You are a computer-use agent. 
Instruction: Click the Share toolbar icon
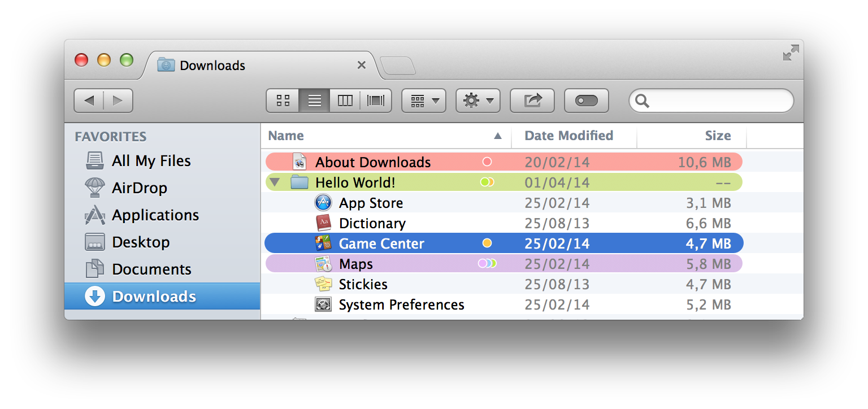click(532, 101)
